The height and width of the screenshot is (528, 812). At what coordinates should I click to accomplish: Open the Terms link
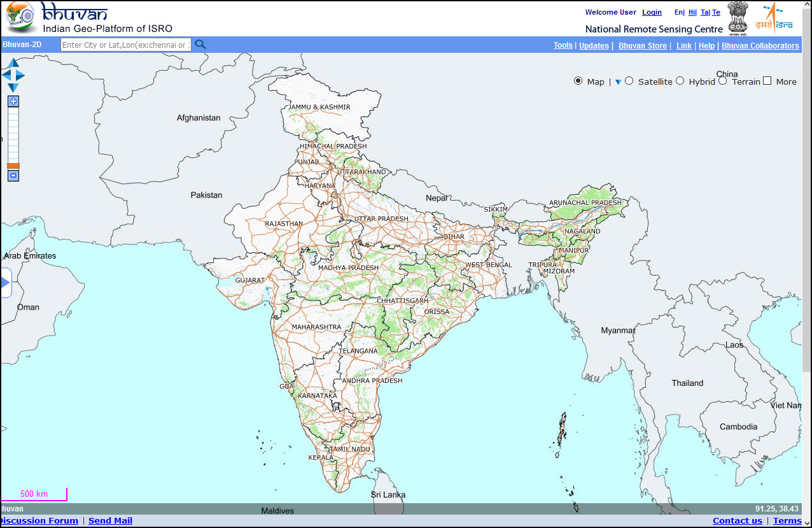(x=787, y=520)
